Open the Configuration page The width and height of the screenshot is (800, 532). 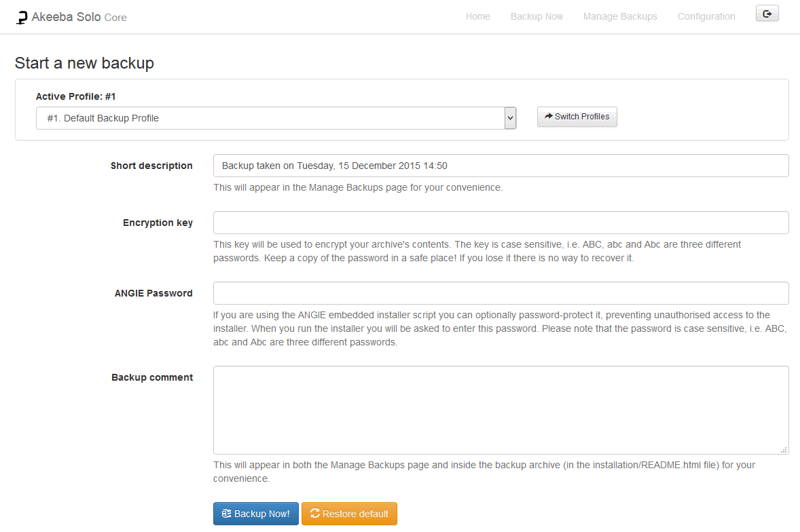(x=706, y=16)
